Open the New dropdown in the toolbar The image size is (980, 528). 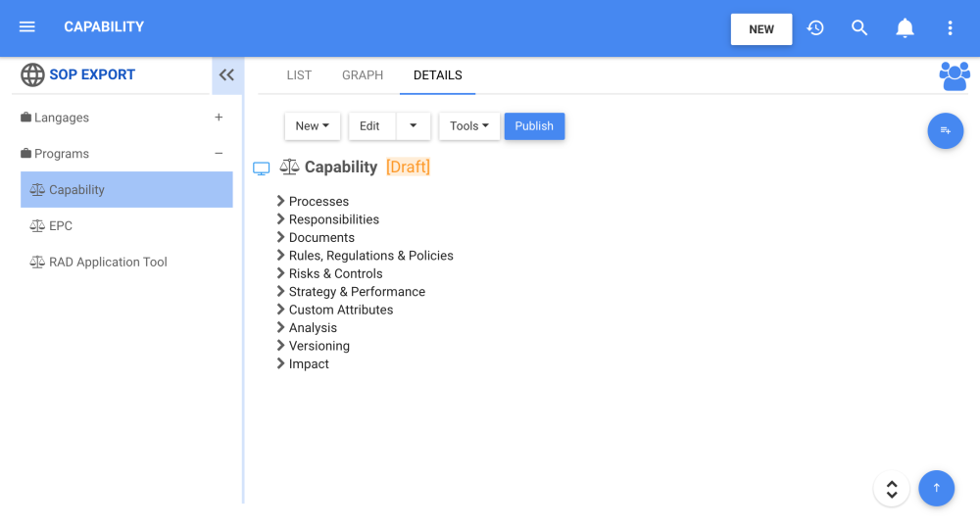[x=313, y=126]
